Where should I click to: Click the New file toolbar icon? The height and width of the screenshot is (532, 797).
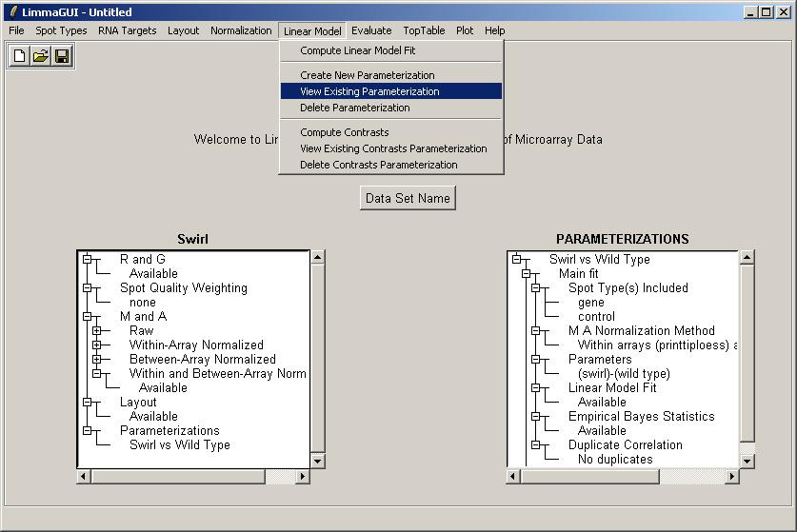coord(20,56)
